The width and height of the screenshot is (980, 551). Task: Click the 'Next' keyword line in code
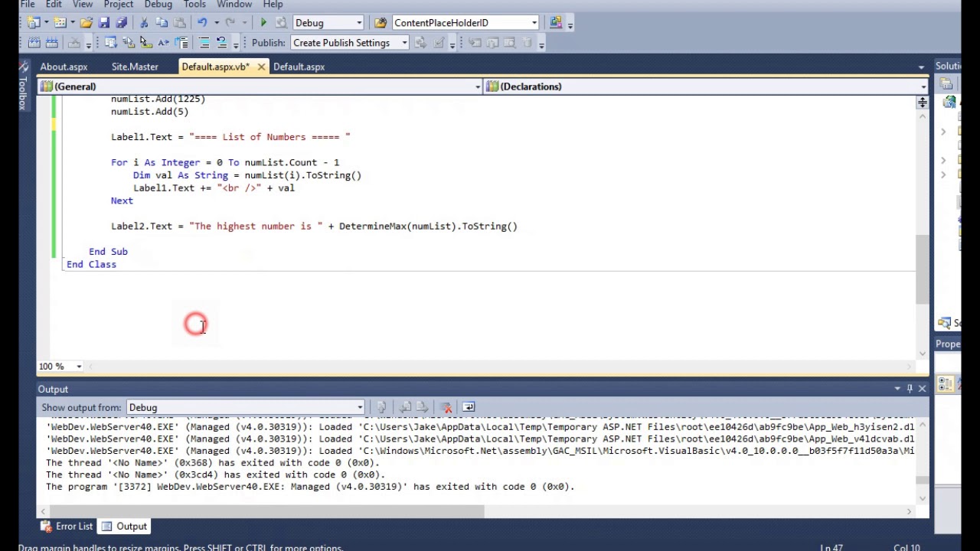122,201
